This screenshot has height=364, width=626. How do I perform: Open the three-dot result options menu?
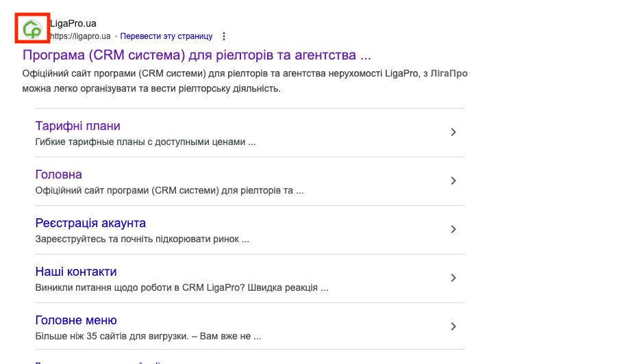(224, 36)
